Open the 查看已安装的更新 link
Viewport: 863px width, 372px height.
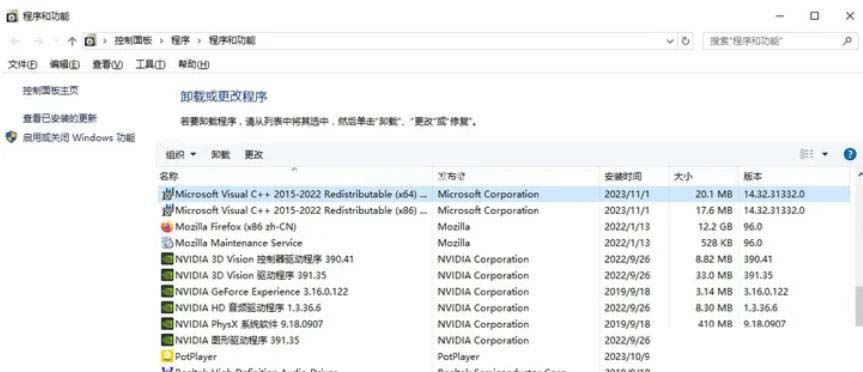click(59, 118)
